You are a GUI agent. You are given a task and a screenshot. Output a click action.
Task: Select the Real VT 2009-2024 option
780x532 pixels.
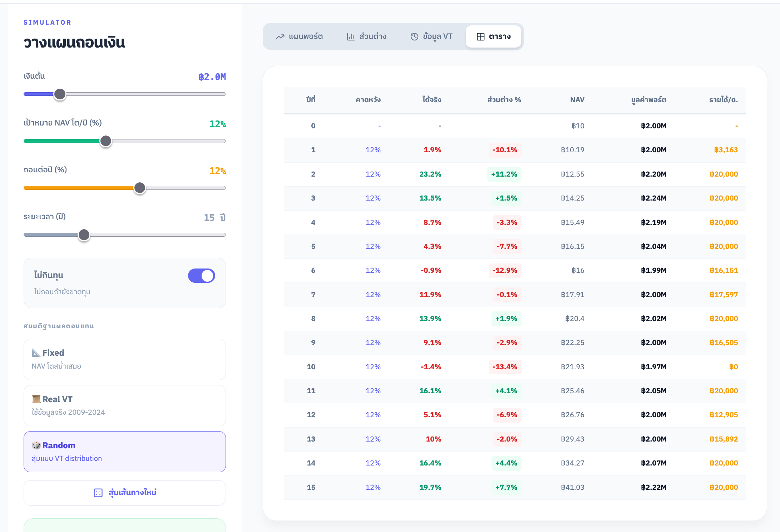124,405
